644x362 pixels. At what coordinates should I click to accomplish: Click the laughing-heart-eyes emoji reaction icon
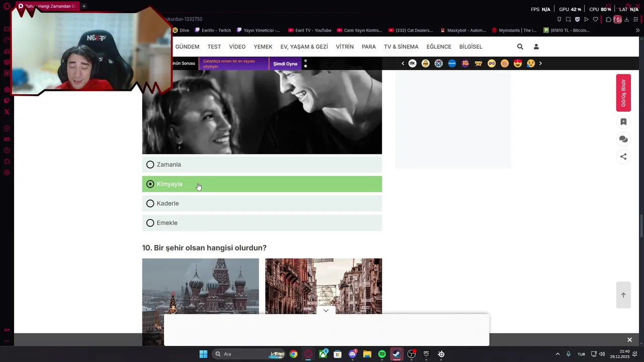(x=518, y=63)
